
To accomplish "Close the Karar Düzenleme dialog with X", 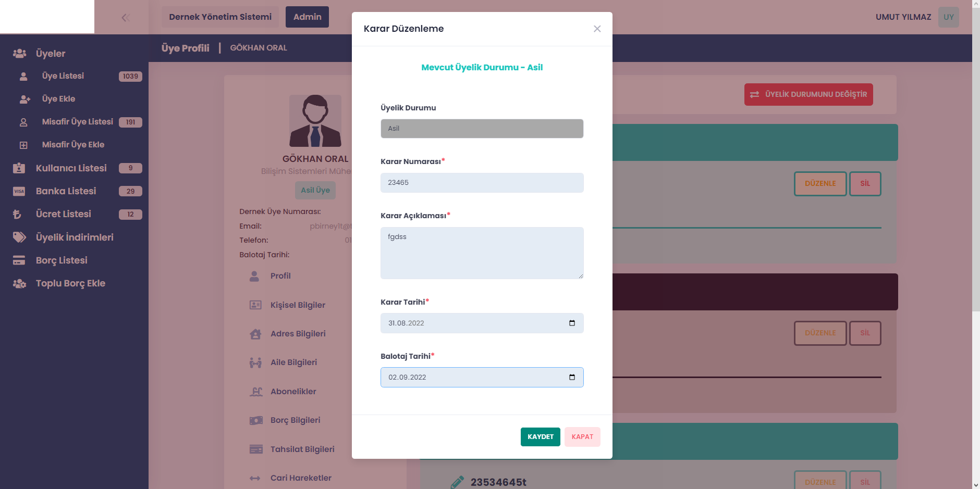I will (x=597, y=29).
